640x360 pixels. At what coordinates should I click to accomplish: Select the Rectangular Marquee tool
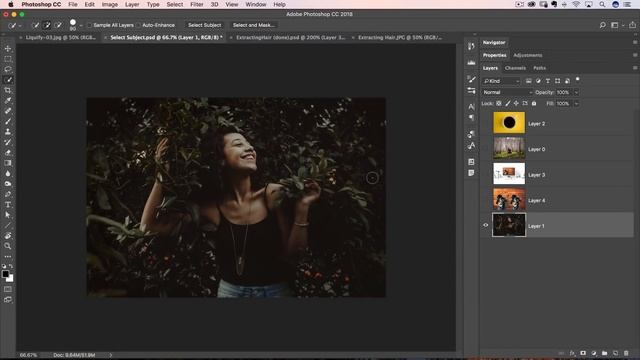coord(8,59)
